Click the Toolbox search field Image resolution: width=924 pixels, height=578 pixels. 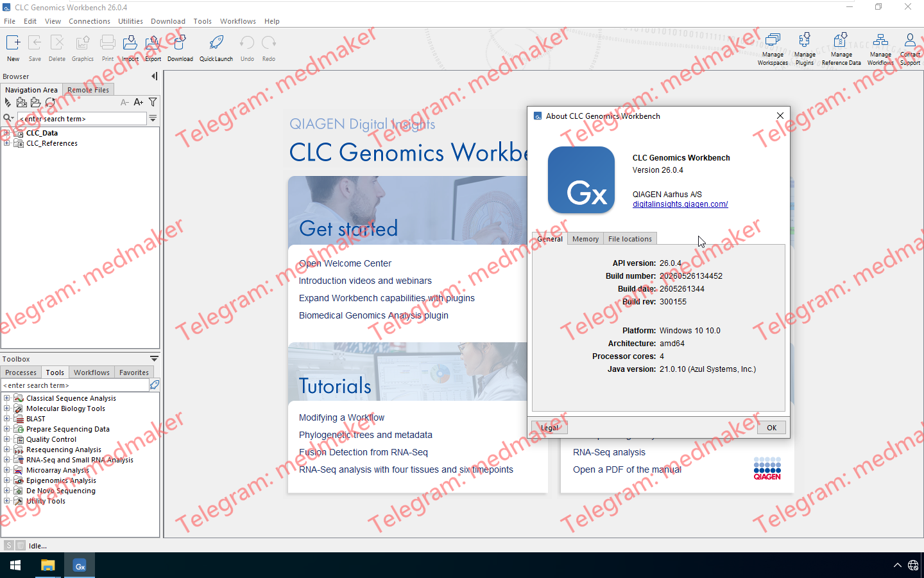74,385
